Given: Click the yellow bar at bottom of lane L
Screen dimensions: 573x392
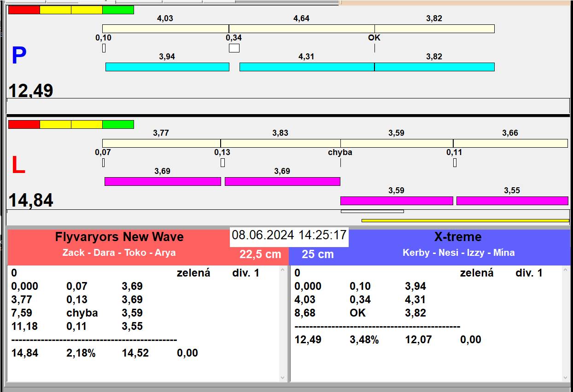Looking at the screenshot, I should point(465,220).
